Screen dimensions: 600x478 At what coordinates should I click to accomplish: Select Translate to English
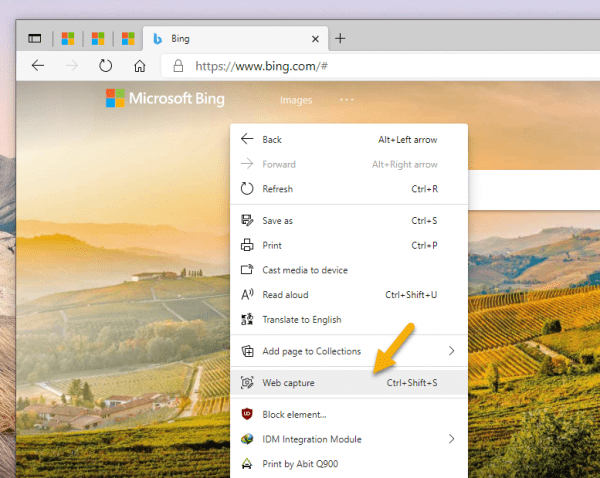coord(349,320)
